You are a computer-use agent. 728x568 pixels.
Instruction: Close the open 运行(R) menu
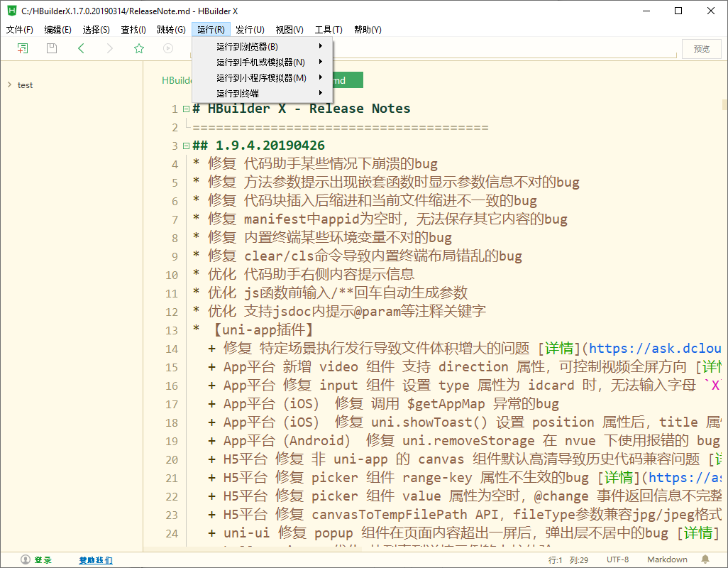point(211,30)
